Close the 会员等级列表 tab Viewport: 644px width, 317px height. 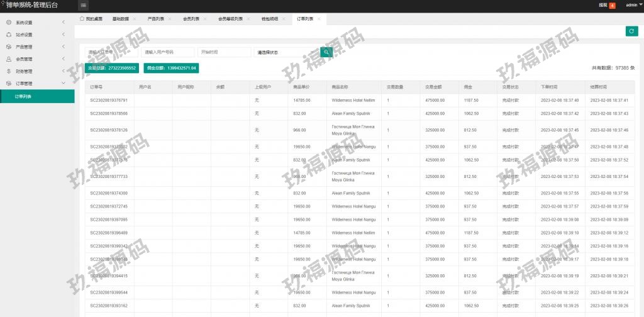pyautogui.click(x=248, y=19)
